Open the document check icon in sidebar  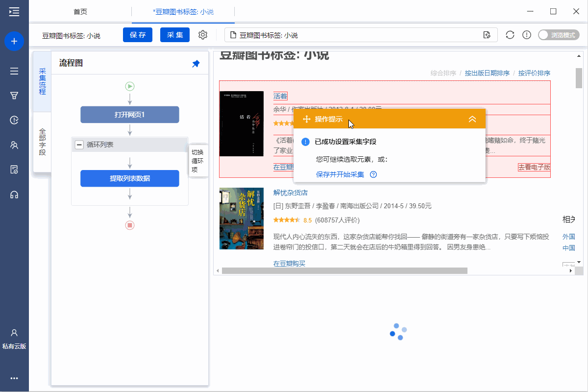pyautogui.click(x=14, y=170)
